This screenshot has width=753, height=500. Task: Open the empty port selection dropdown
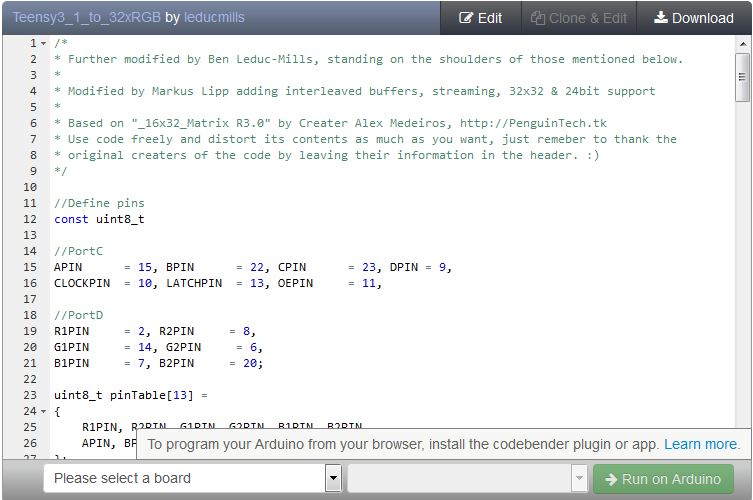pos(466,479)
